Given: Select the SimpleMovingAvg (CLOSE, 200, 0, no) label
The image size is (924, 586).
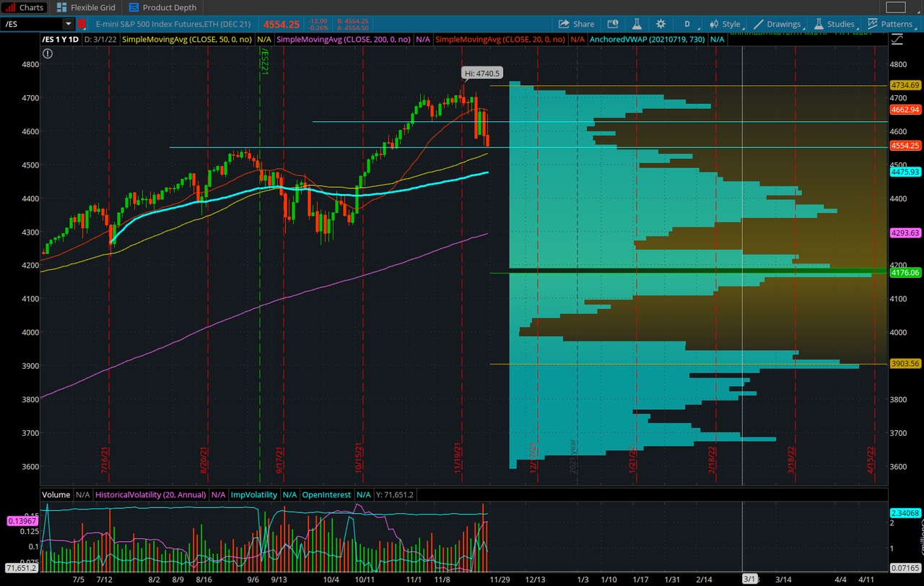Looking at the screenshot, I should click(344, 40).
